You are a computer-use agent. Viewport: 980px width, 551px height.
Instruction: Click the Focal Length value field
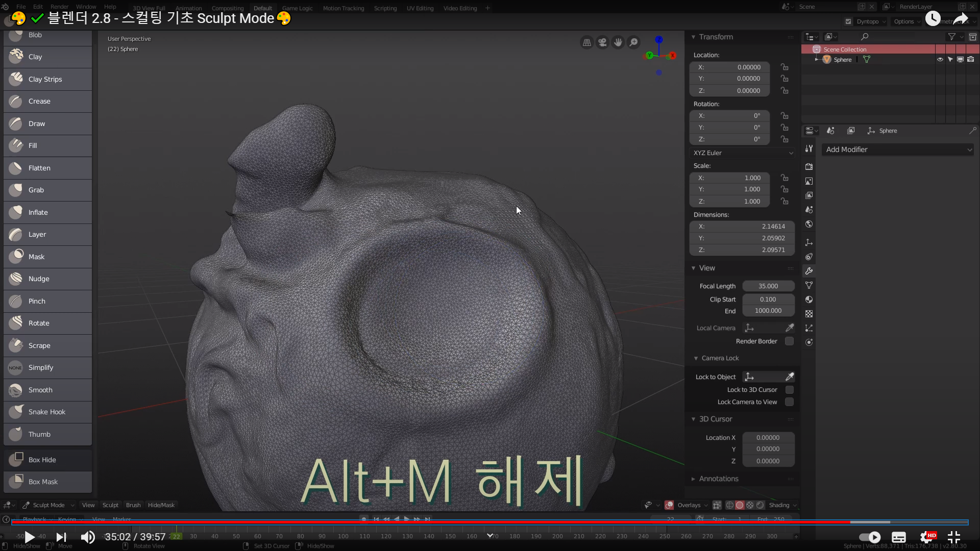pyautogui.click(x=768, y=286)
